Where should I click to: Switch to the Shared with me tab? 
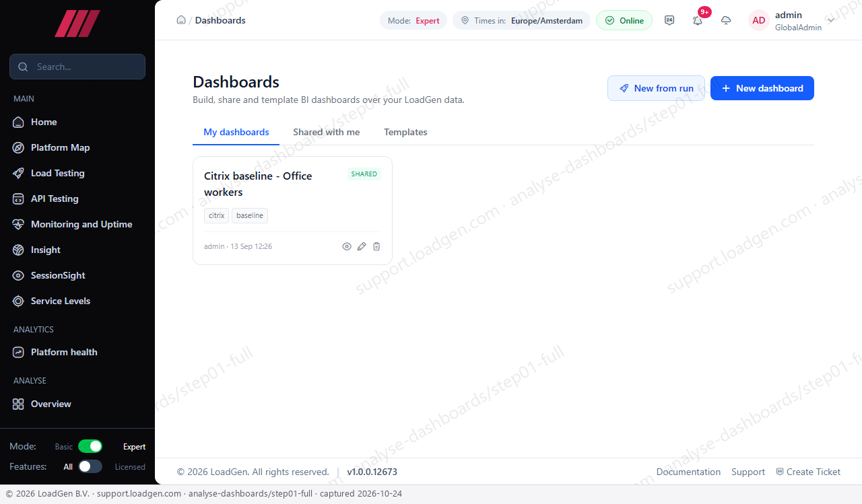327,132
